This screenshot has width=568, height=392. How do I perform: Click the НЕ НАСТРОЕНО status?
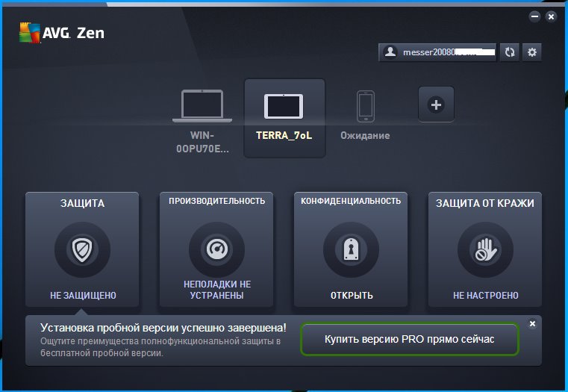click(486, 296)
